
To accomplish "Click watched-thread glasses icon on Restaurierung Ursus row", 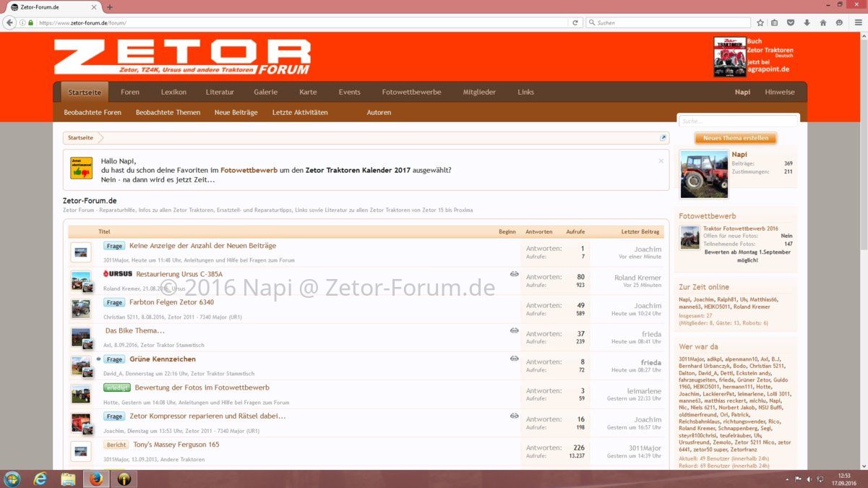I will pos(514,274).
